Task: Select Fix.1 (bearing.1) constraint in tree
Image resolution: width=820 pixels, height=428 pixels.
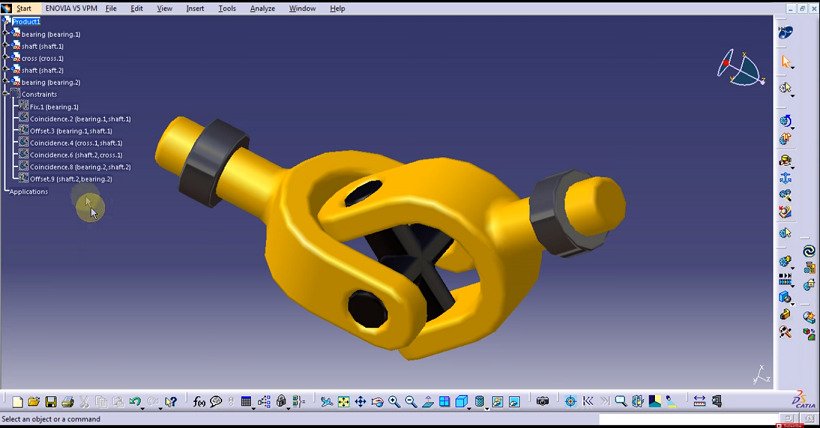Action: [53, 106]
